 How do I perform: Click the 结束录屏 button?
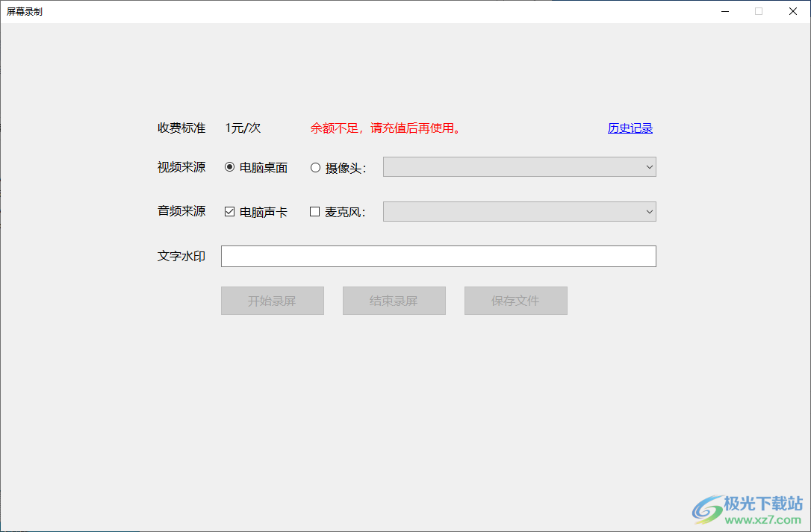(394, 301)
